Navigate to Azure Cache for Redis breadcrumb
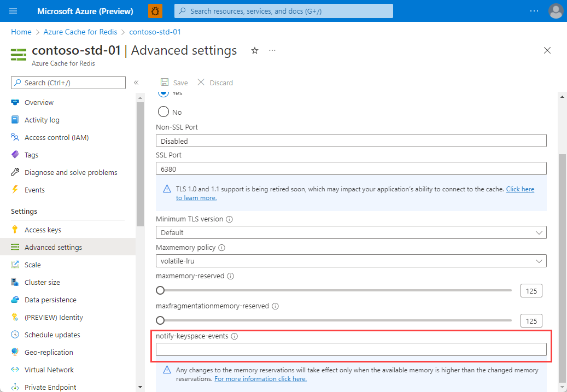The height and width of the screenshot is (392, 567). (80, 32)
